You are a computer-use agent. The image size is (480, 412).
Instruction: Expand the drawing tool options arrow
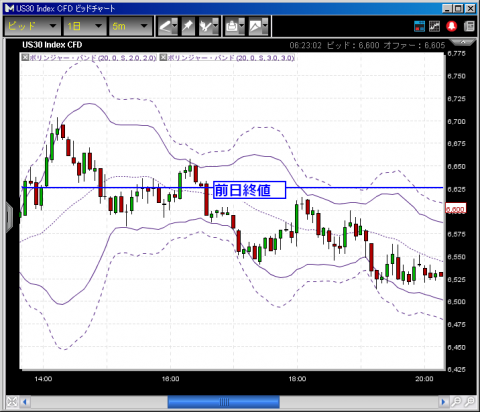175,26
